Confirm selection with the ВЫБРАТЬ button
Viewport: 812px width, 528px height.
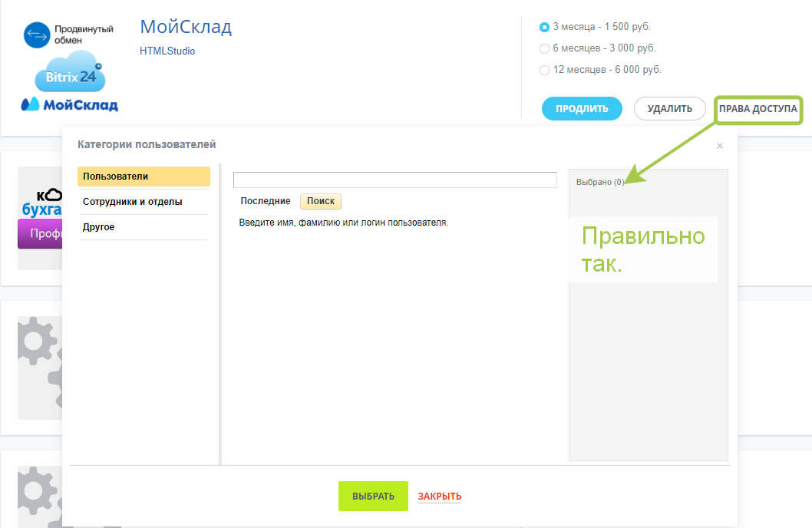[x=373, y=497]
